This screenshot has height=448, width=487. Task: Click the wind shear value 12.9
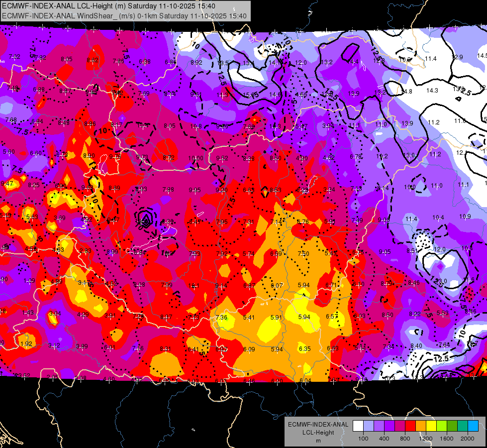(x=457, y=57)
